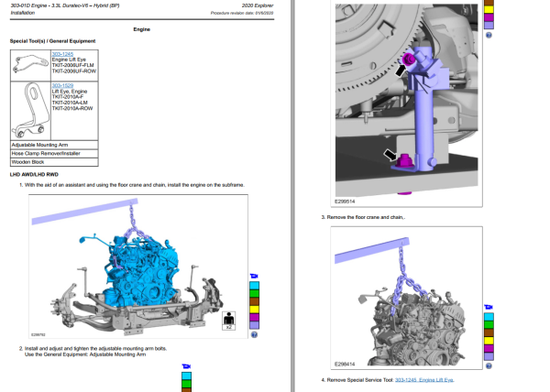Click the 'LHD AWD/LHD RWD' heading
The image size is (550, 392).
(34, 174)
